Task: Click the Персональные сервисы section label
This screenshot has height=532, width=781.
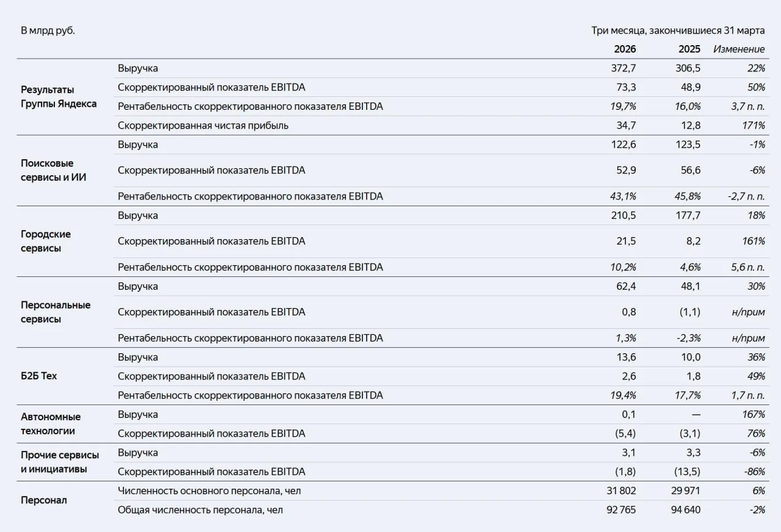Action: [56, 312]
